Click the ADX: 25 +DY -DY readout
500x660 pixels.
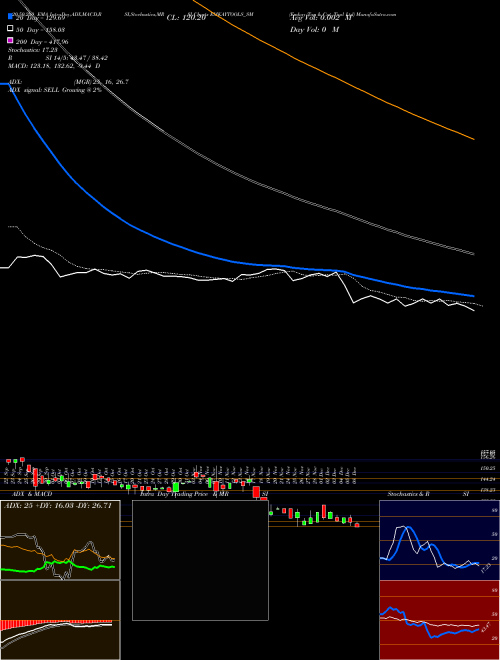[x=58, y=505]
